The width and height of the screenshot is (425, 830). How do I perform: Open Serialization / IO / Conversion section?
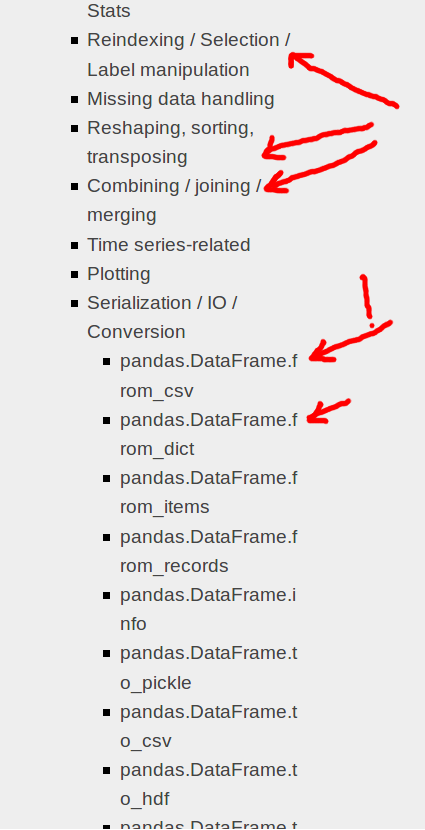point(162,317)
